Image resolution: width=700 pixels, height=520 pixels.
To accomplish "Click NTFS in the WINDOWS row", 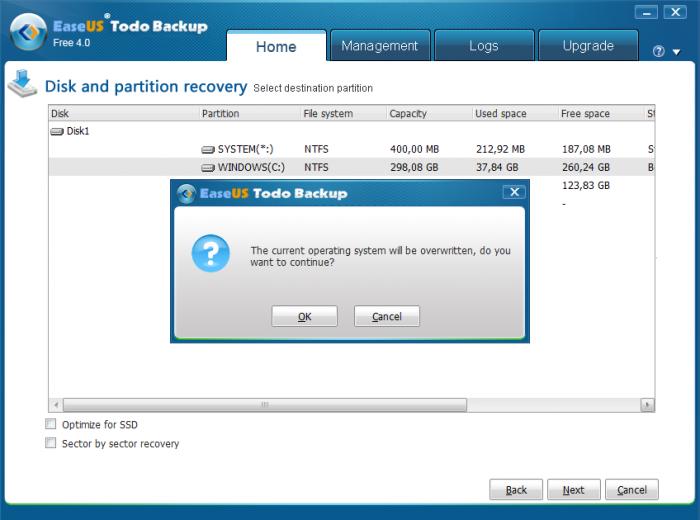I will (316, 167).
